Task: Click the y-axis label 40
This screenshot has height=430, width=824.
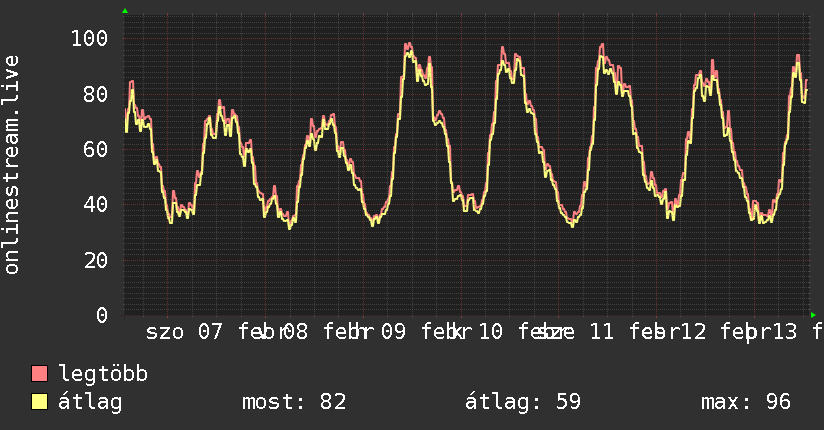Action: [96, 204]
